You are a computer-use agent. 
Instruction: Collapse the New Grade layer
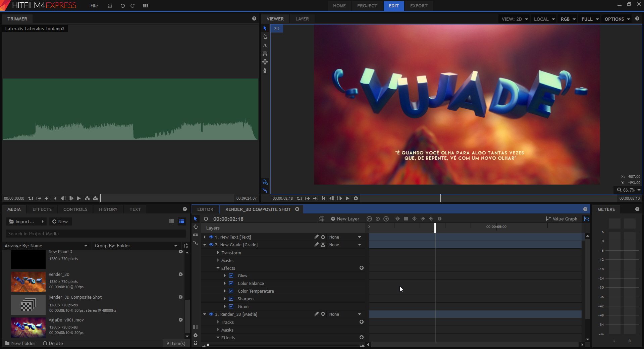(x=205, y=245)
